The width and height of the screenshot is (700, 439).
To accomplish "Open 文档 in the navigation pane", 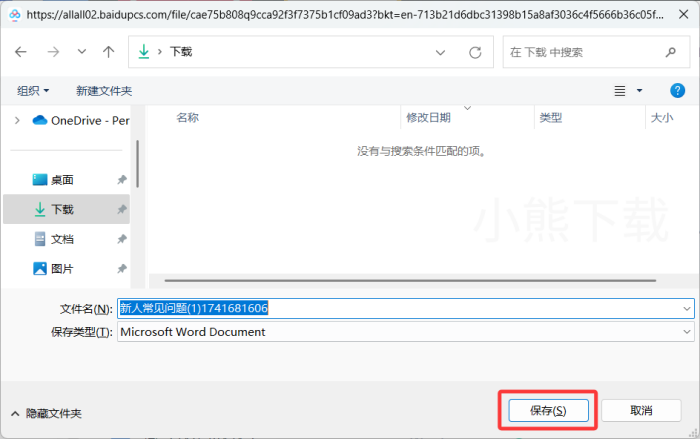I will click(x=62, y=239).
